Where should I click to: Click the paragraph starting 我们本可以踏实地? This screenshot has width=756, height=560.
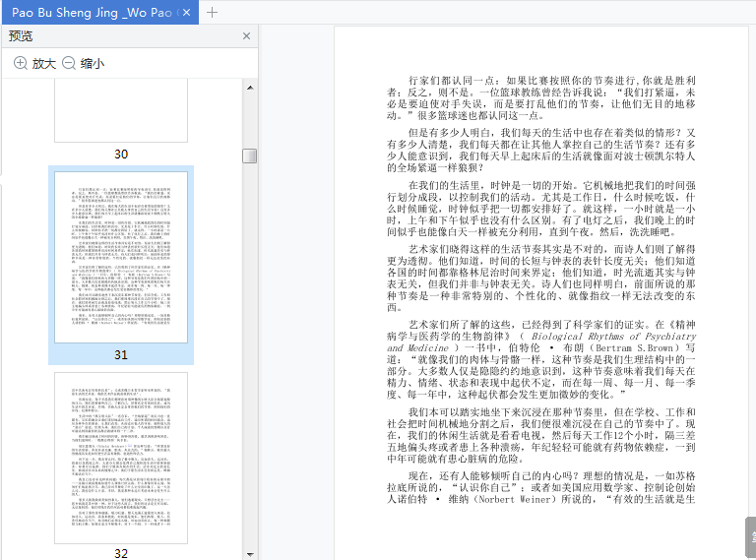[541, 435]
